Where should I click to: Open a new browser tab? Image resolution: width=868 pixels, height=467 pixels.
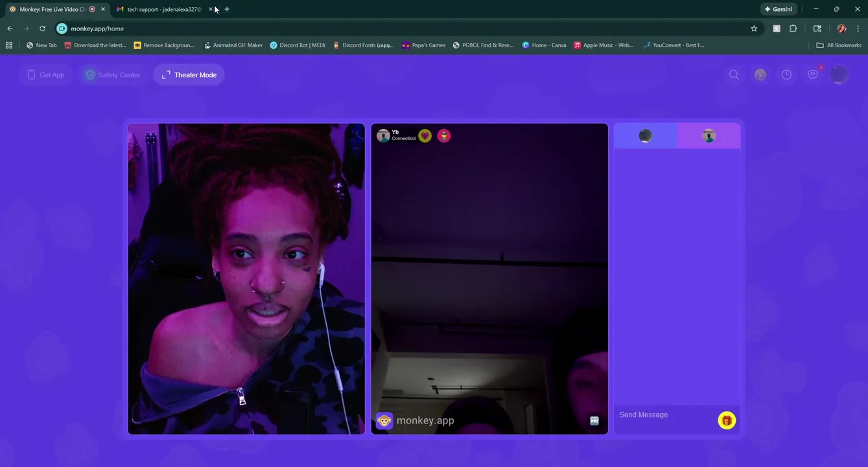click(x=226, y=9)
